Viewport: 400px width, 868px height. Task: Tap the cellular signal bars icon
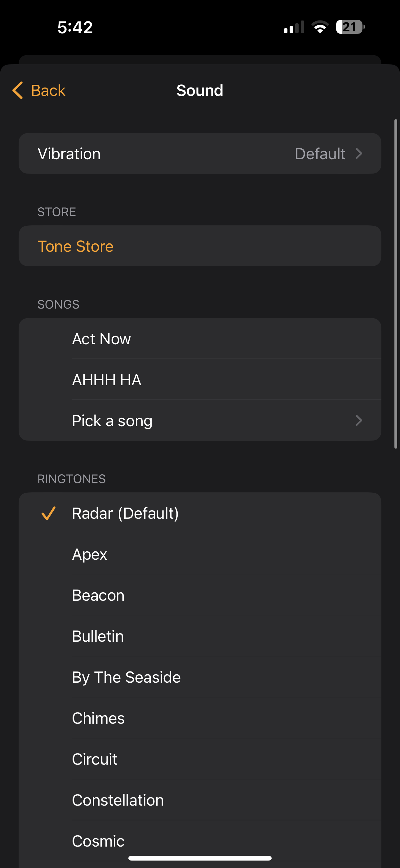point(294,27)
